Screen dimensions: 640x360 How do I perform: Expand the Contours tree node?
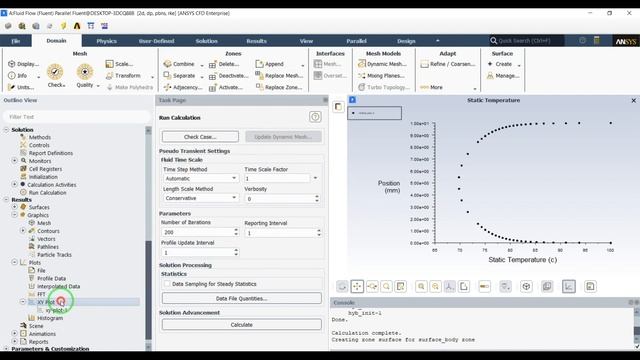click(x=23, y=231)
